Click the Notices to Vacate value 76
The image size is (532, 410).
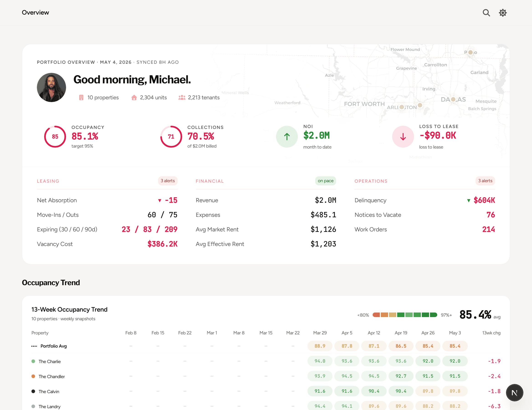(491, 215)
